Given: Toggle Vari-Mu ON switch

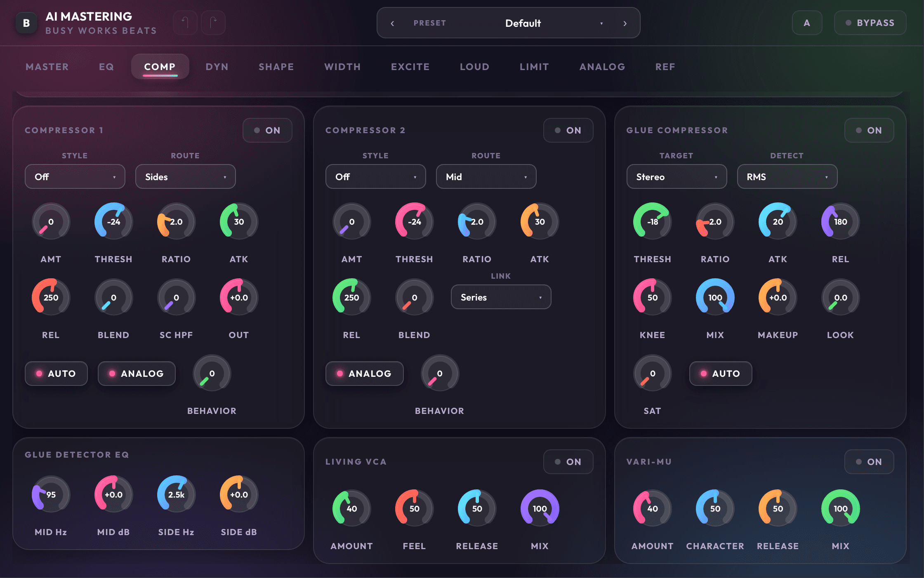Looking at the screenshot, I should pos(869,462).
